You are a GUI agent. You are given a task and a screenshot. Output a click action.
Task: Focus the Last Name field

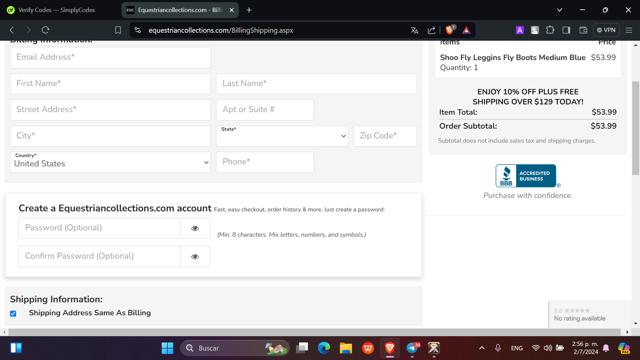point(316,84)
